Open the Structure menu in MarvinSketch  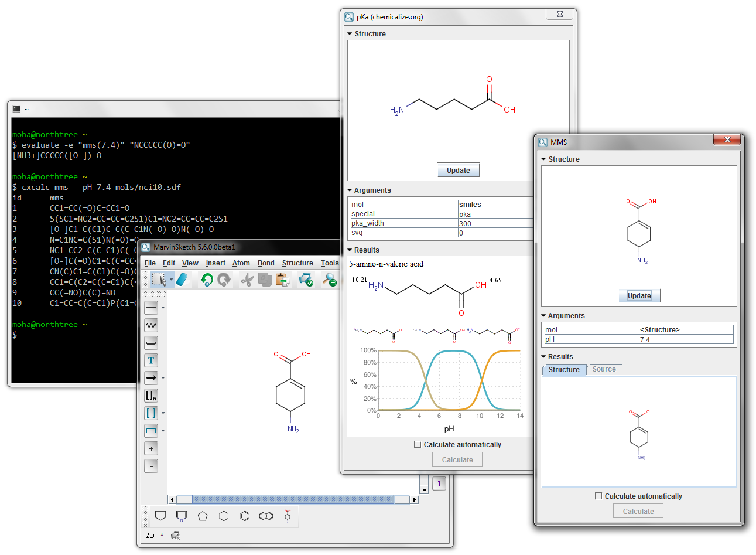pyautogui.click(x=297, y=263)
